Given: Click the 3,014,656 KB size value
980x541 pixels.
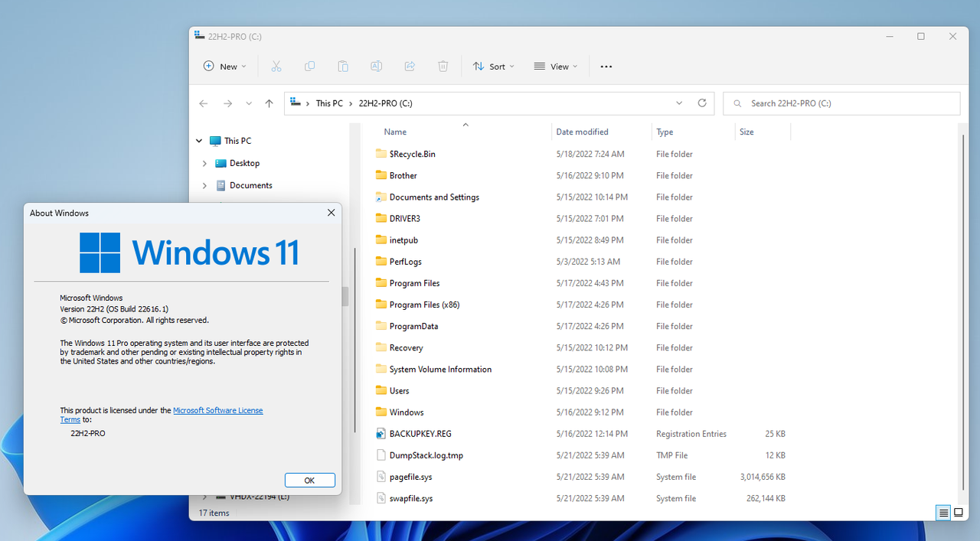Looking at the screenshot, I should click(763, 477).
